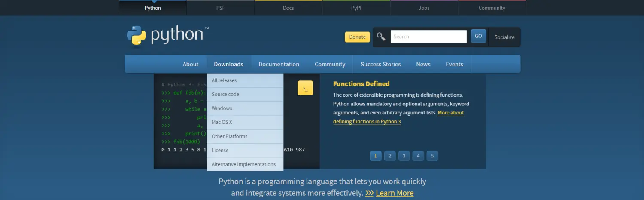Go to the PyPI tab
The height and width of the screenshot is (200, 644).
(356, 8)
